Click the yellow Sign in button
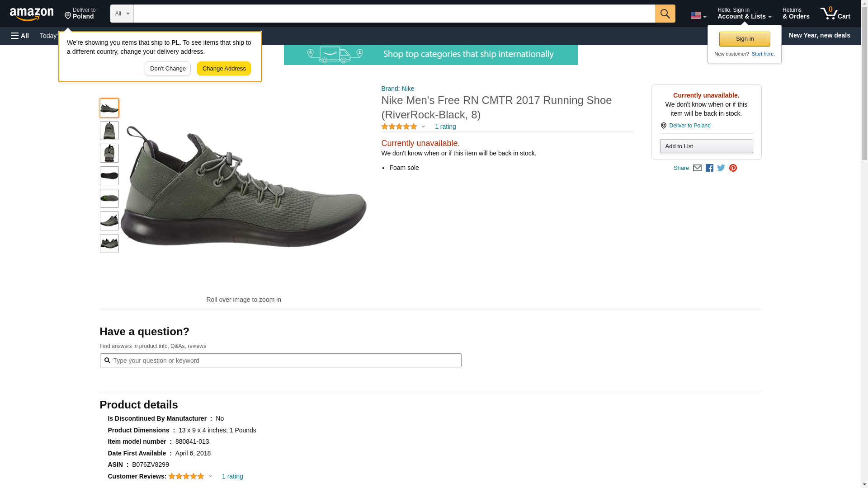The height and width of the screenshot is (488, 868). [745, 39]
